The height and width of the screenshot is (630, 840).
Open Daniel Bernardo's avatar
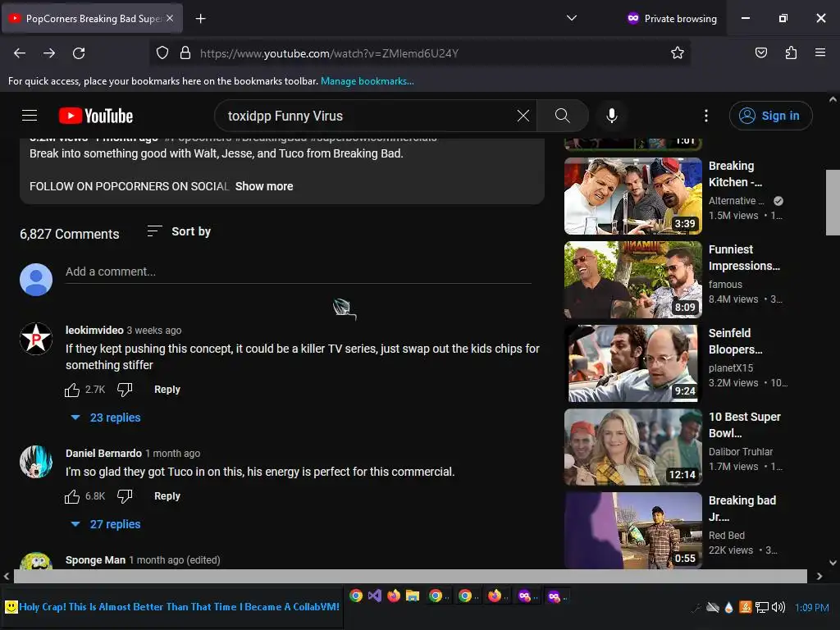point(36,462)
